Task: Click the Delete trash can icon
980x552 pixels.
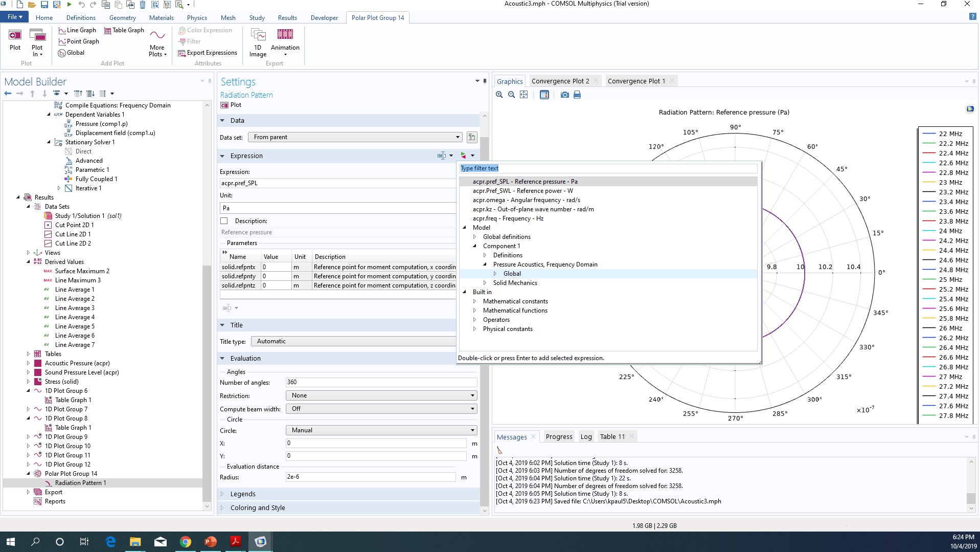Action: [143, 5]
